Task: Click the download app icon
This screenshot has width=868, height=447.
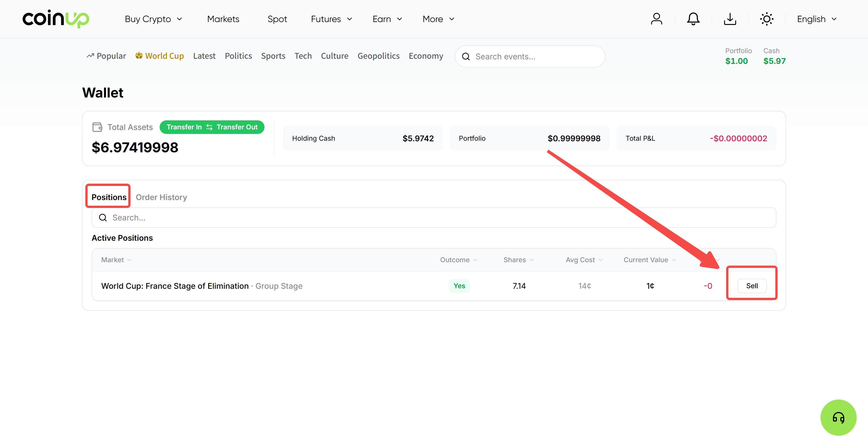Action: click(x=730, y=19)
